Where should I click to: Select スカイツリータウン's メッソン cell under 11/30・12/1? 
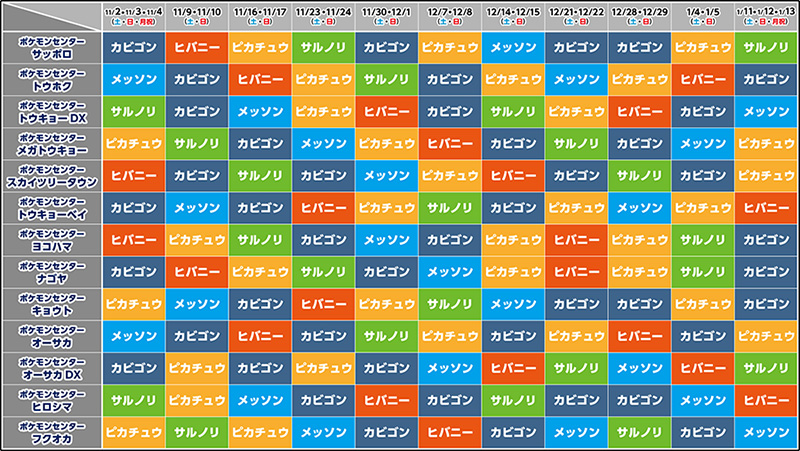pyautogui.click(x=387, y=176)
